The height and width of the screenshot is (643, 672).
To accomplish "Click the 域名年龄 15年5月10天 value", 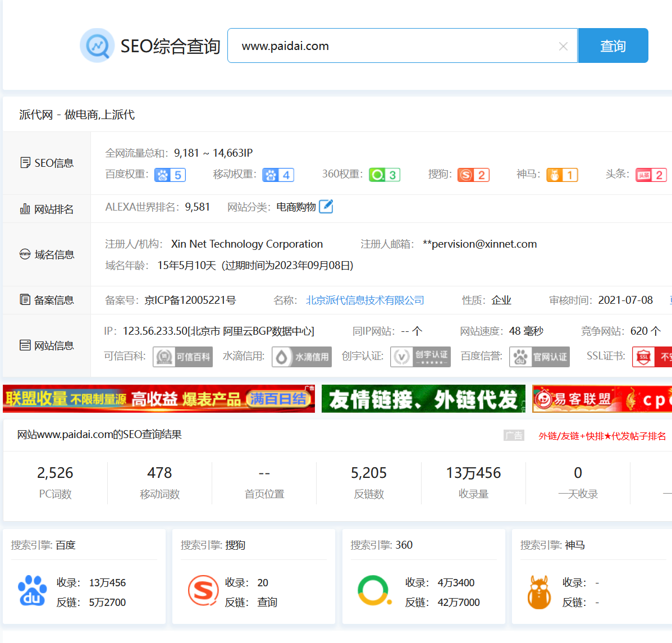I will pos(187,266).
